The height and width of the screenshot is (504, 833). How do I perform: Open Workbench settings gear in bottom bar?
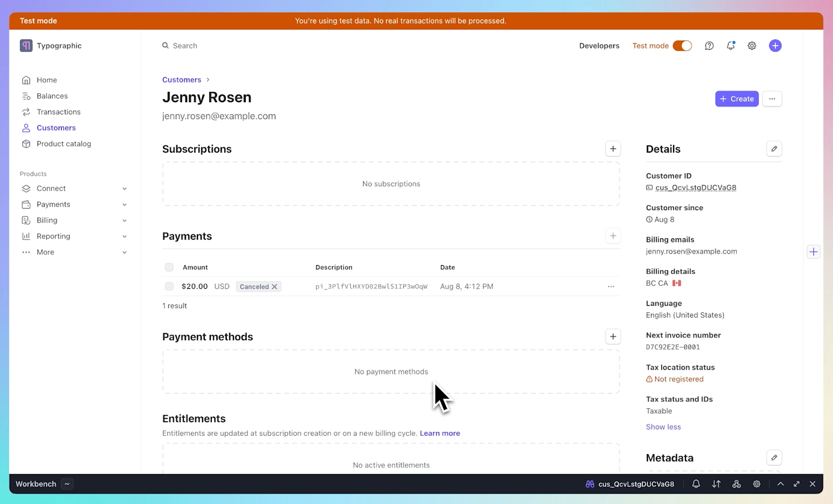click(756, 484)
